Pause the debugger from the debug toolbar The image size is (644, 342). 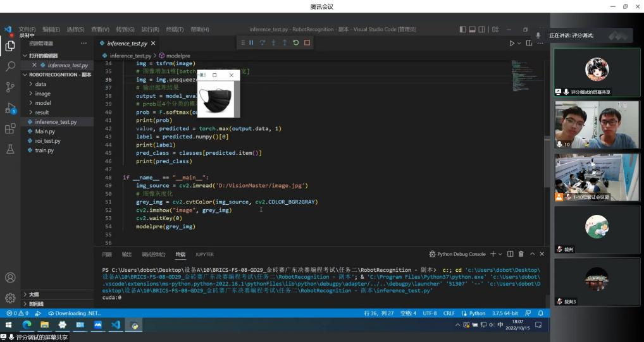[251, 43]
